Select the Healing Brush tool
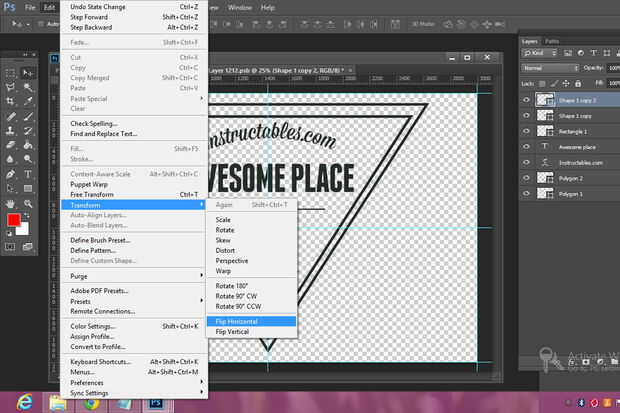The image size is (620, 413). point(10,116)
